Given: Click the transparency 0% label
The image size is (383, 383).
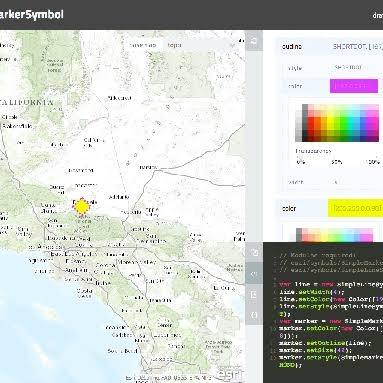Looking at the screenshot, I should click(300, 162).
